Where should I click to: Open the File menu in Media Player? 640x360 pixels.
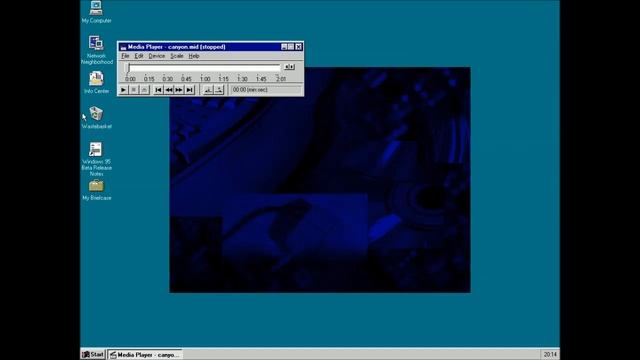pos(125,56)
